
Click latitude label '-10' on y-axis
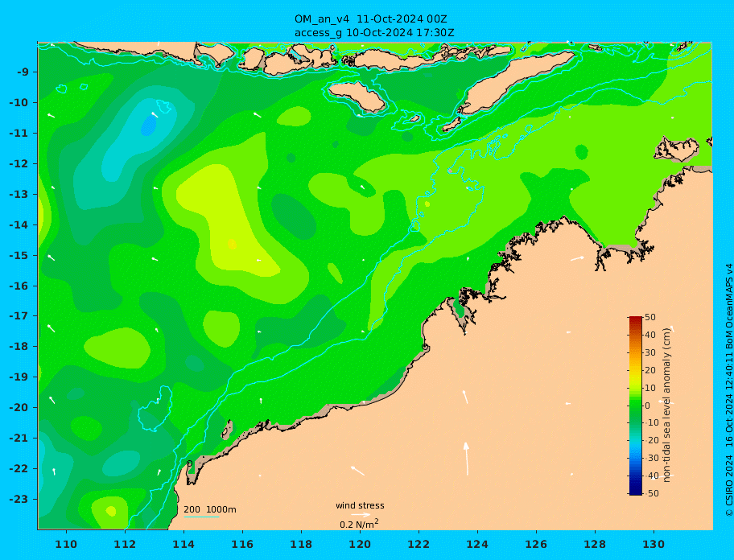[x=19, y=102]
